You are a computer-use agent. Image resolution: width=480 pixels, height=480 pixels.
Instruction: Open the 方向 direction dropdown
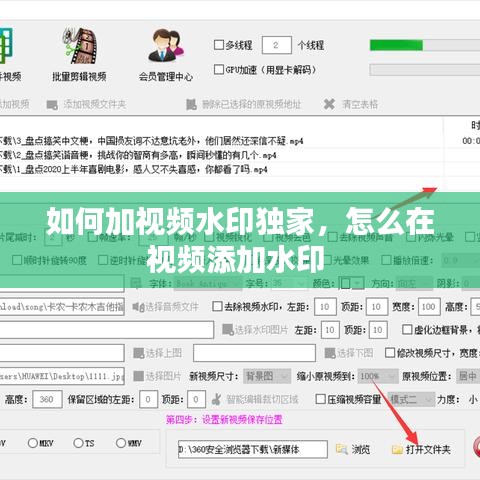pos(414,284)
